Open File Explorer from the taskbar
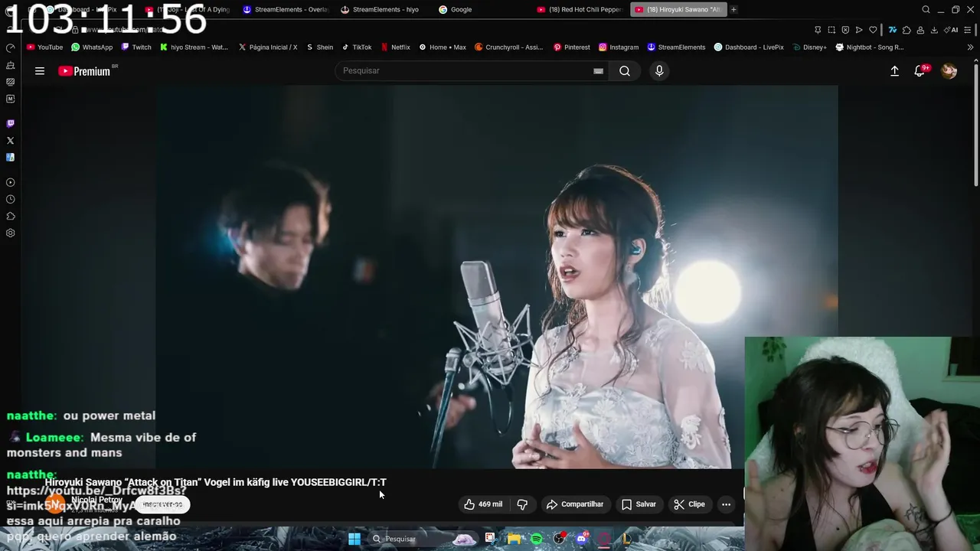Viewport: 980px width, 551px height. [x=514, y=539]
